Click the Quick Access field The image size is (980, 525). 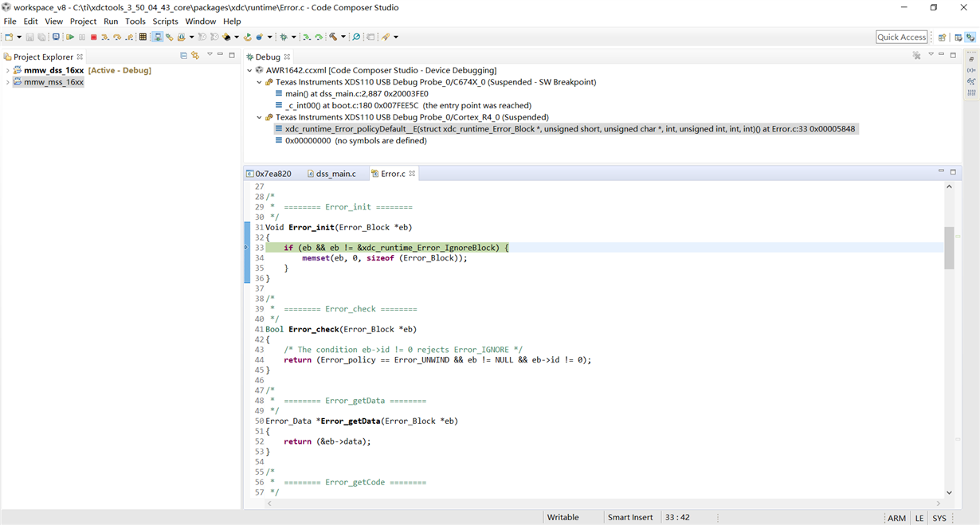pyautogui.click(x=901, y=37)
